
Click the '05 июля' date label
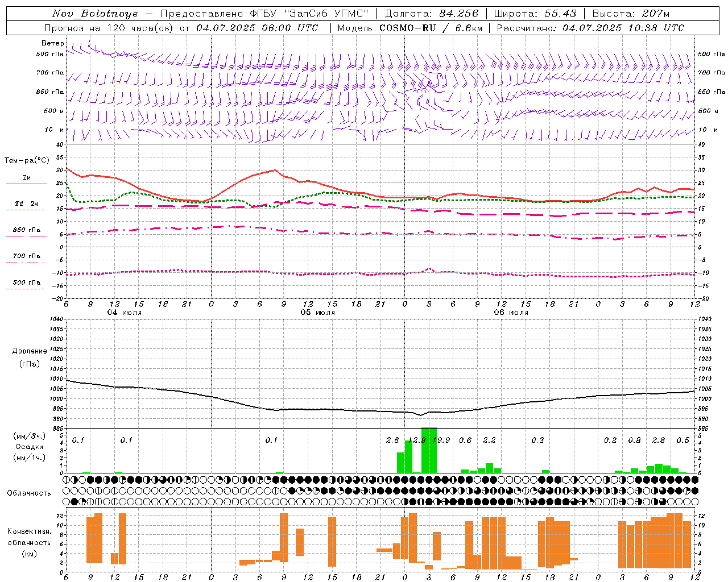coord(318,313)
